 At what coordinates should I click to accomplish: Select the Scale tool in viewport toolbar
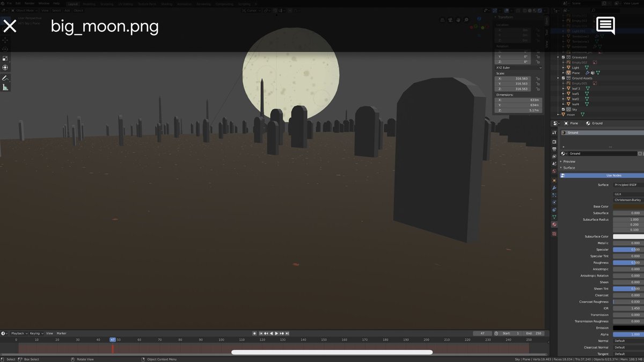(5, 59)
